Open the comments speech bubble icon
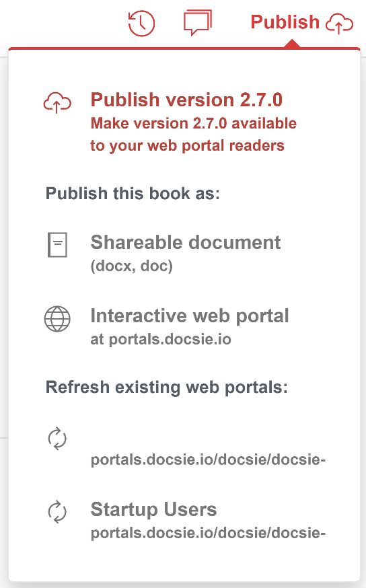366x588 pixels. click(x=198, y=22)
